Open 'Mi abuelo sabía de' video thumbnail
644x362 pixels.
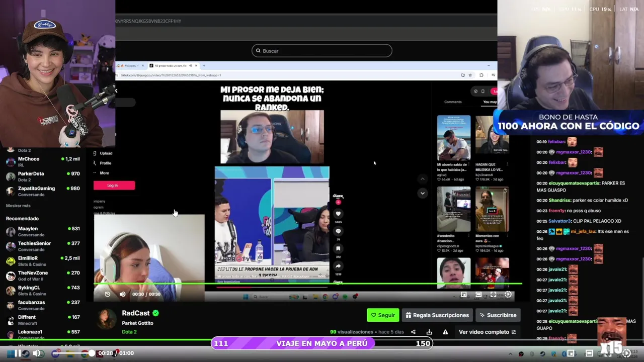[x=454, y=138]
